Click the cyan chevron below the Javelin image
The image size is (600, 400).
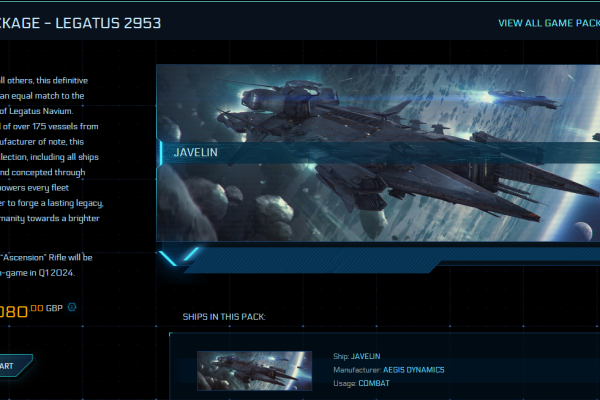pos(179,256)
